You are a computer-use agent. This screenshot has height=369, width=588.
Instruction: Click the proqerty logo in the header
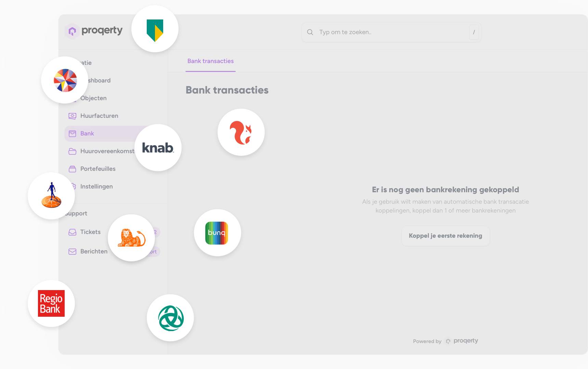94,31
